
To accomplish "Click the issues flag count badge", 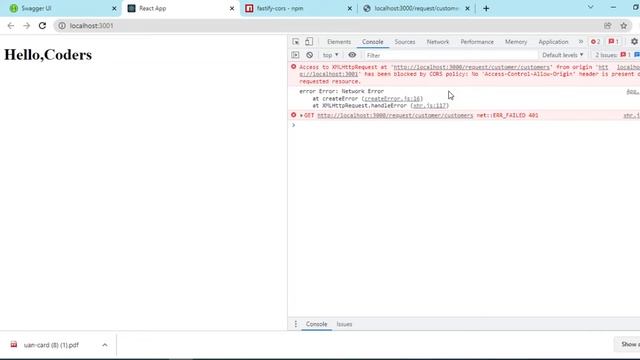I will click(614, 42).
